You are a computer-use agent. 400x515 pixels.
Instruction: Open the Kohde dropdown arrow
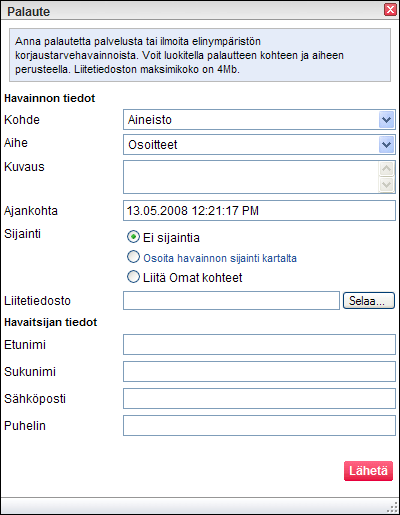pyautogui.click(x=386, y=120)
